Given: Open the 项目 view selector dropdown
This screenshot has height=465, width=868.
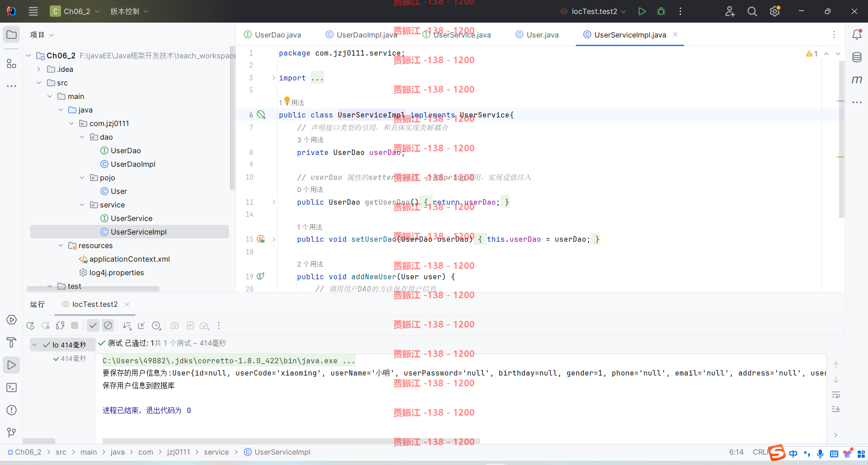Looking at the screenshot, I should point(42,35).
